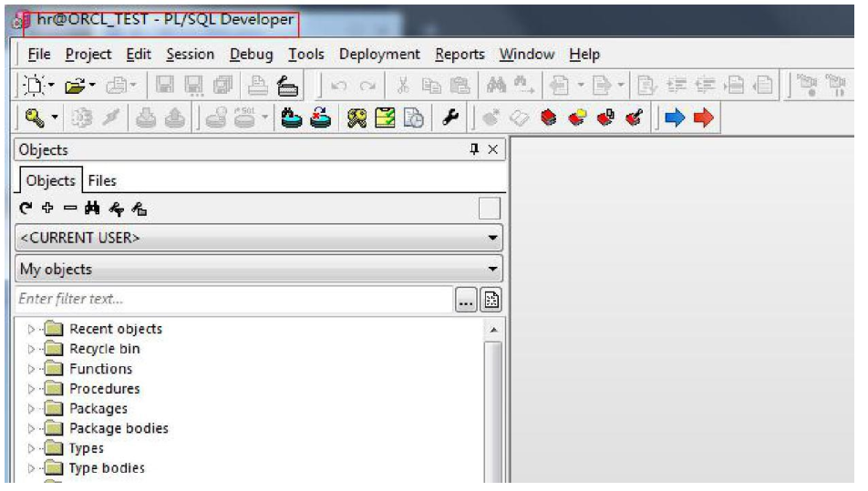The height and width of the screenshot is (491, 868).
Task: Click the double keys toolbar icon
Action: point(356,118)
